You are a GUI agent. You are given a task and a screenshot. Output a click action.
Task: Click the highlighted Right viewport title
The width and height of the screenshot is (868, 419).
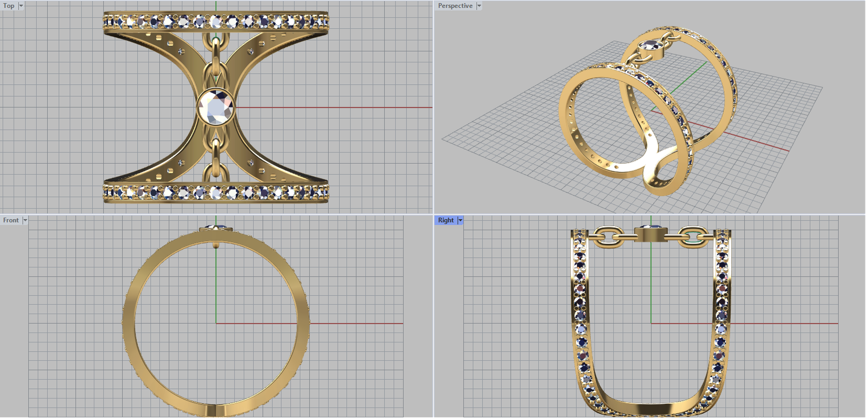(x=446, y=220)
